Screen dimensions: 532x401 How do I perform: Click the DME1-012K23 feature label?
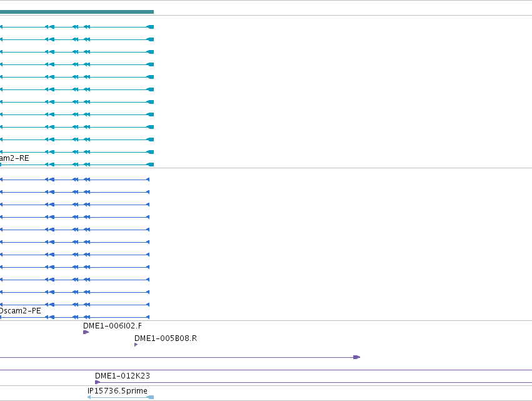(x=123, y=376)
